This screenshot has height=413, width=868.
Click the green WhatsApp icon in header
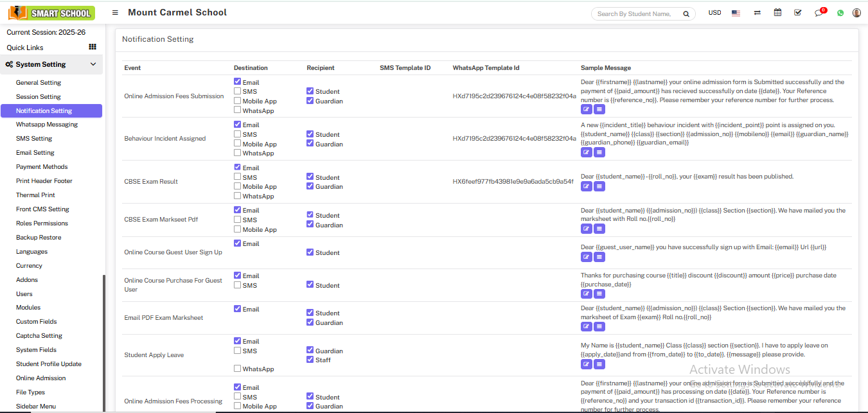(x=840, y=13)
